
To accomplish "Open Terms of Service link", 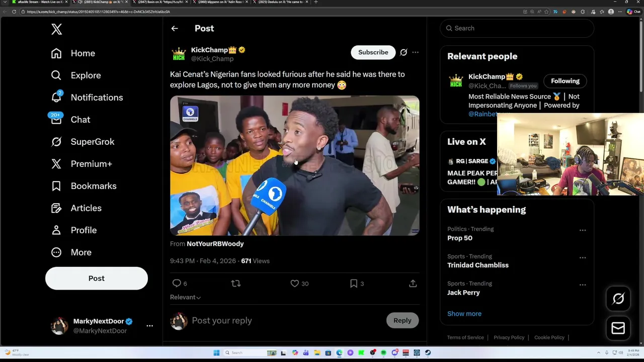I will (x=465, y=337).
